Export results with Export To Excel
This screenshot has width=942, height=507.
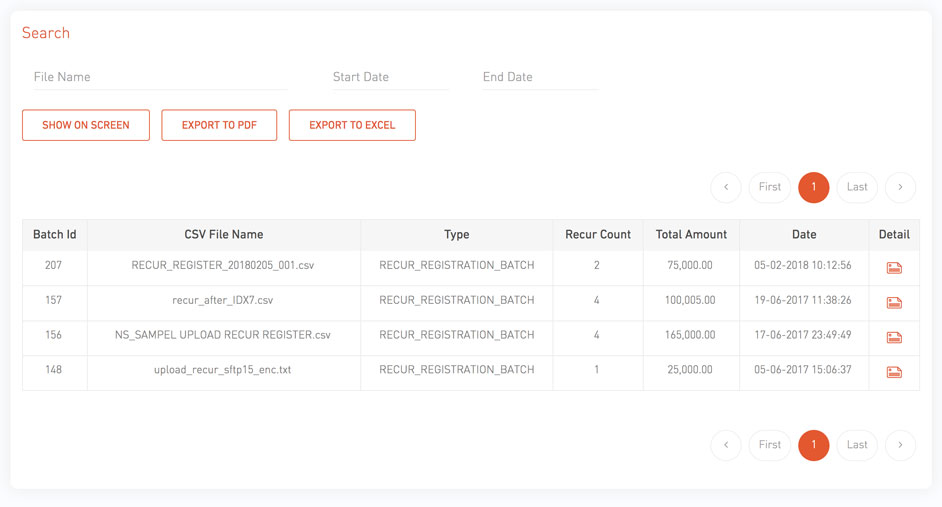pos(352,125)
